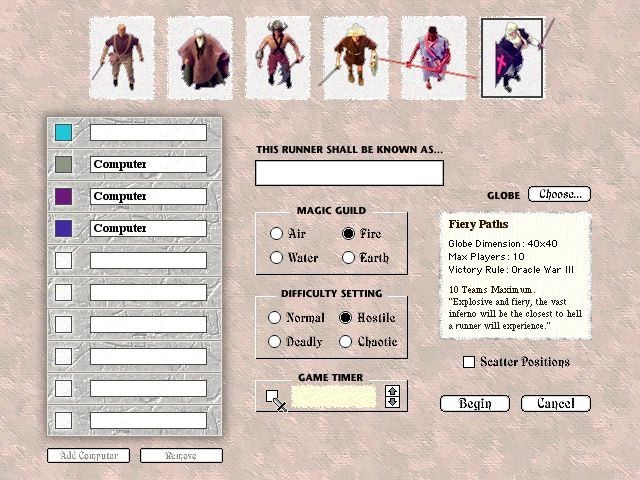640x480 pixels.
Task: Set difficulty to Deadly
Action: 275,341
